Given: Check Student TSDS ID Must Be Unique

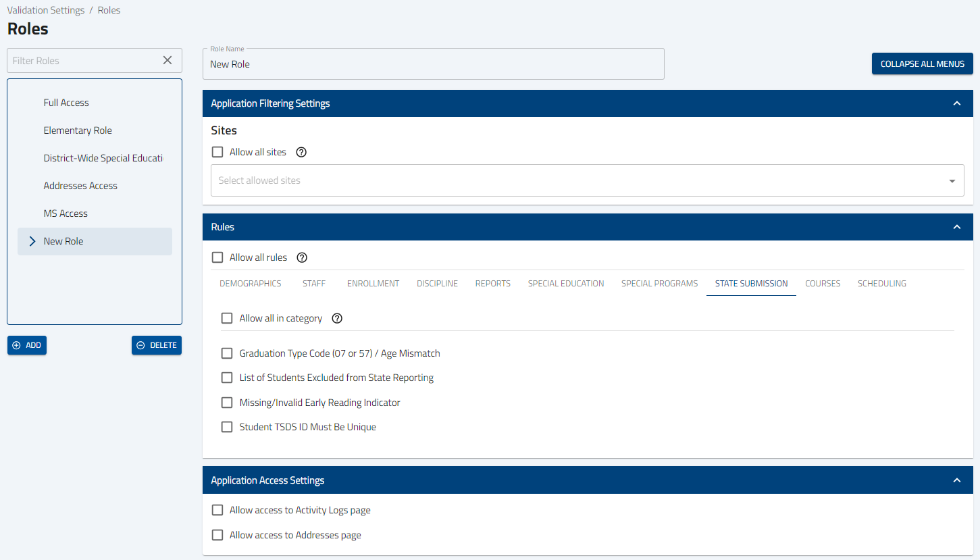Looking at the screenshot, I should tap(227, 427).
